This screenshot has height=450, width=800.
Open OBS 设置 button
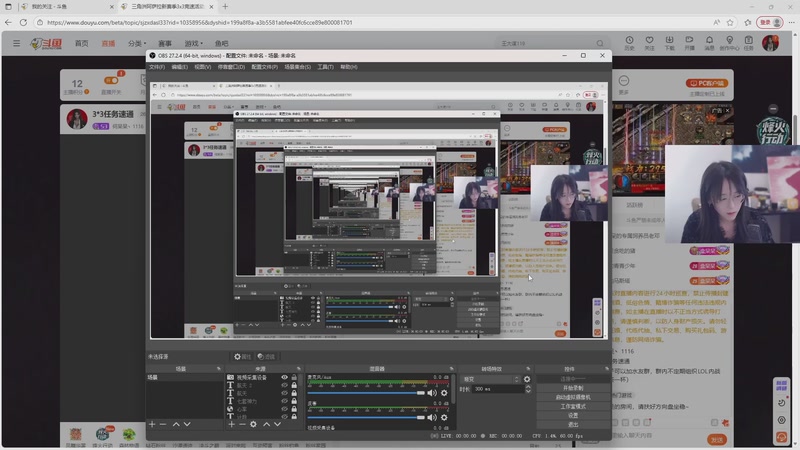(x=572, y=415)
